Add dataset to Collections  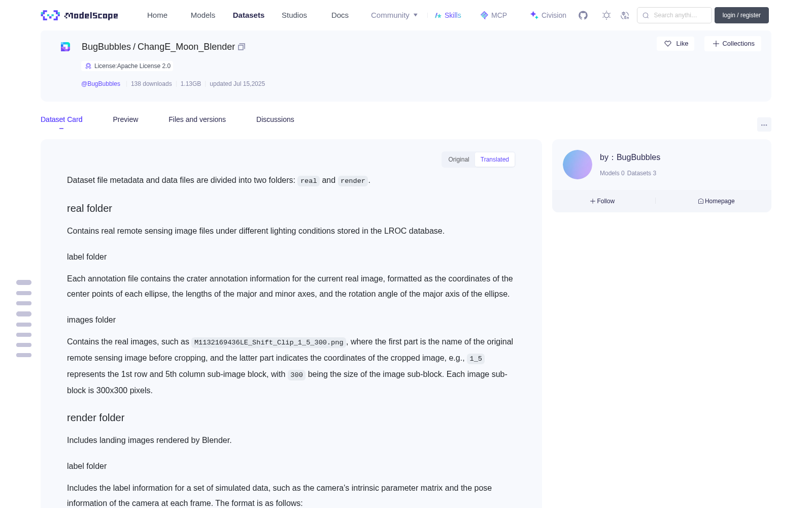tap(733, 44)
